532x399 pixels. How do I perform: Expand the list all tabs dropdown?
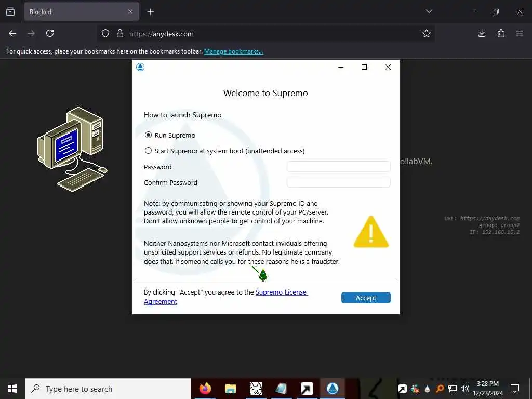pos(429,11)
